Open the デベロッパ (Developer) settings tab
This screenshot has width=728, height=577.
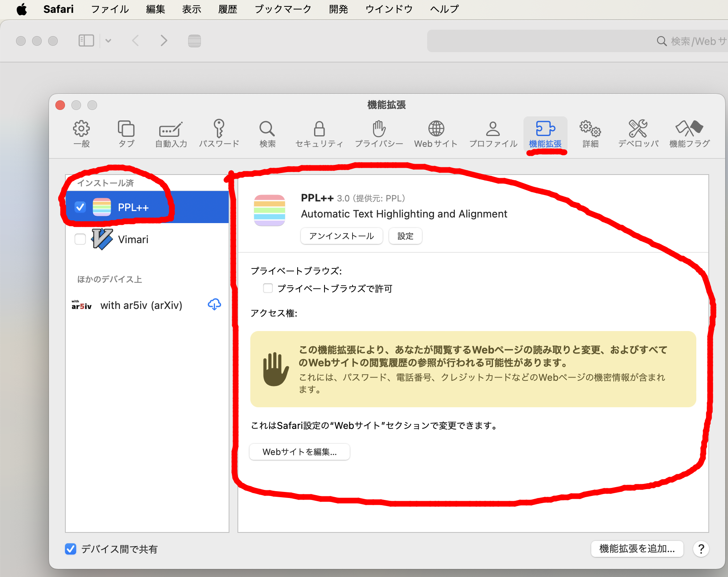[x=638, y=134]
